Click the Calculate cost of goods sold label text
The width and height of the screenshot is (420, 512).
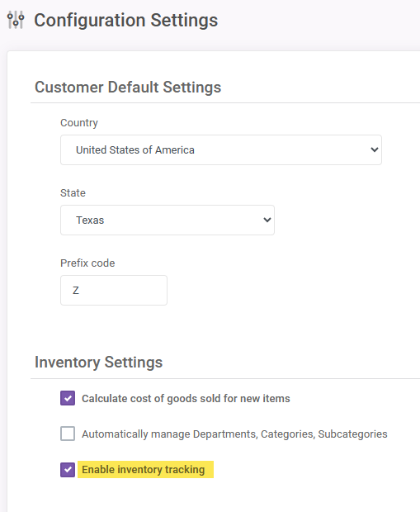pos(186,398)
